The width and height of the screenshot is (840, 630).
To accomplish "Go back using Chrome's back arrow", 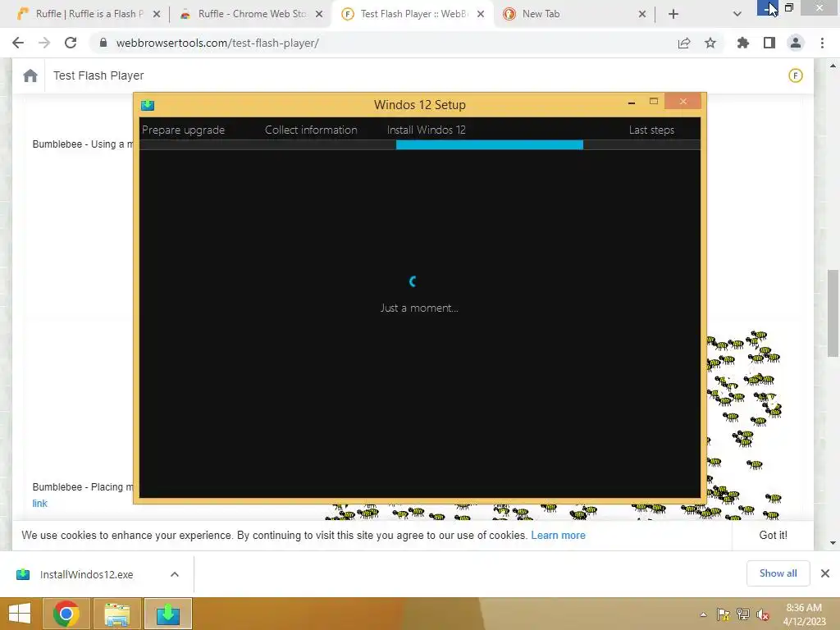I will [18, 43].
